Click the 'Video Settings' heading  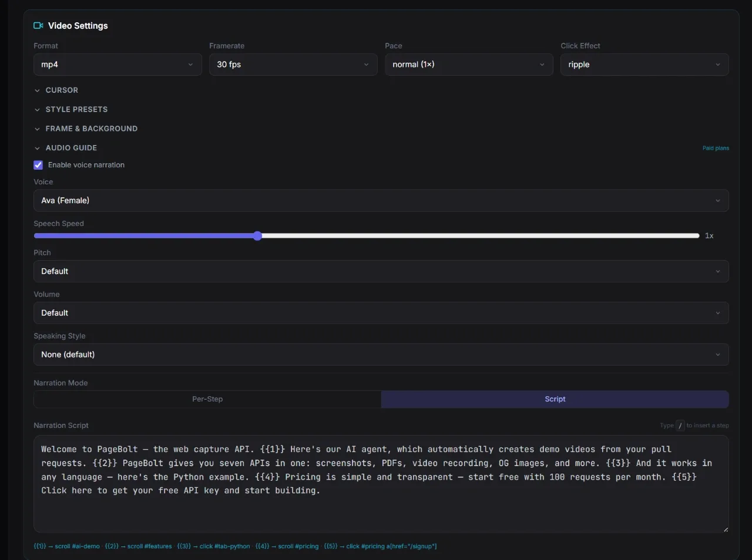(78, 26)
